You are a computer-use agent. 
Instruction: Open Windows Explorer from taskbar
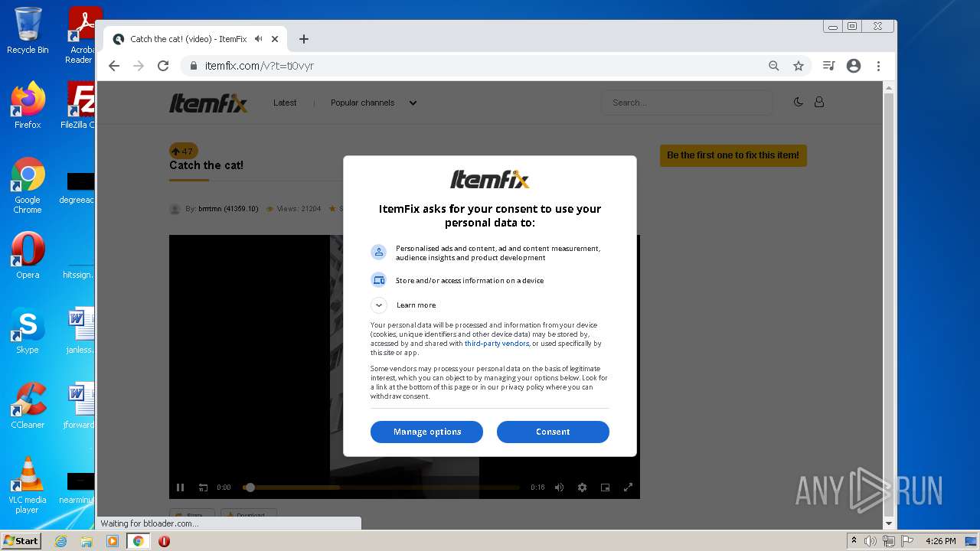tap(87, 541)
